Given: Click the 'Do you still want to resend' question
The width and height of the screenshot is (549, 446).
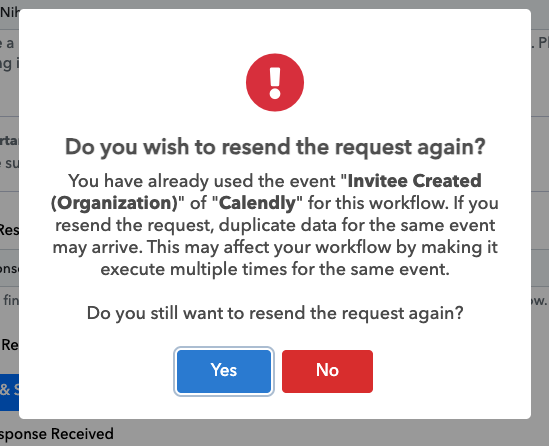Looking at the screenshot, I should point(275,313).
